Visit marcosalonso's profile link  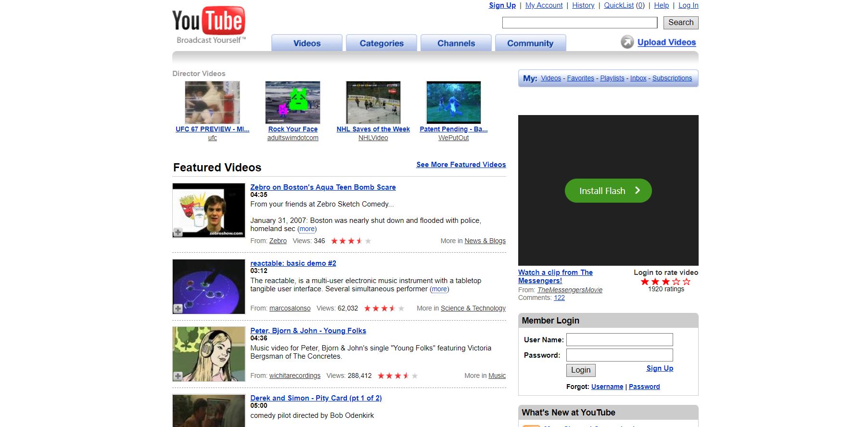[290, 308]
